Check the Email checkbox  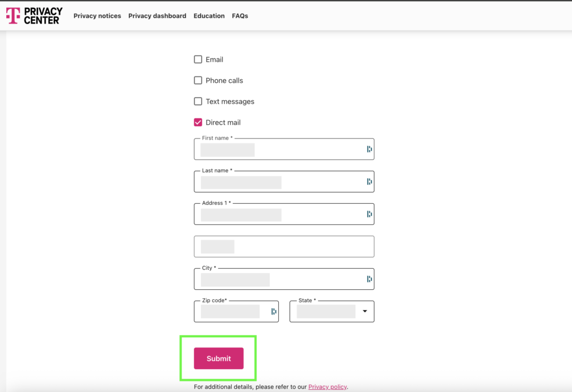(198, 60)
